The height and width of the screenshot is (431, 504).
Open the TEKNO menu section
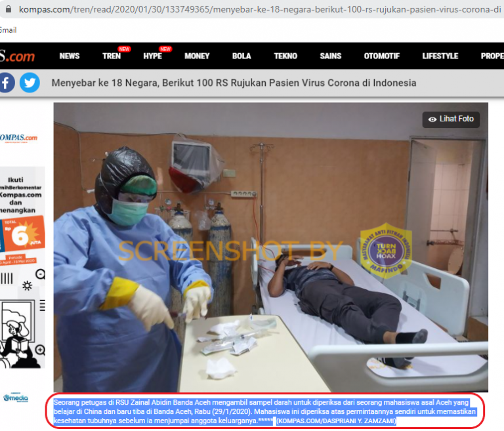(285, 56)
